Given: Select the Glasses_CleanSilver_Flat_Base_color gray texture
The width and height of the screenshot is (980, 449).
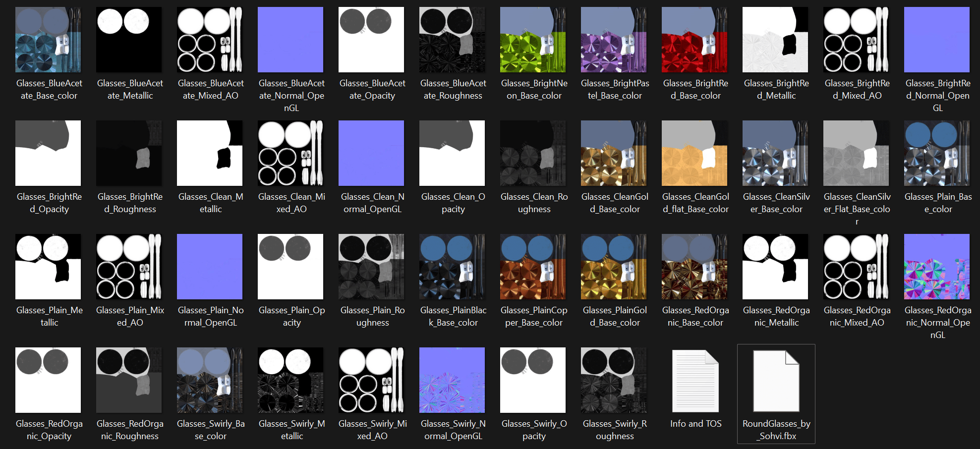Looking at the screenshot, I should click(x=856, y=153).
